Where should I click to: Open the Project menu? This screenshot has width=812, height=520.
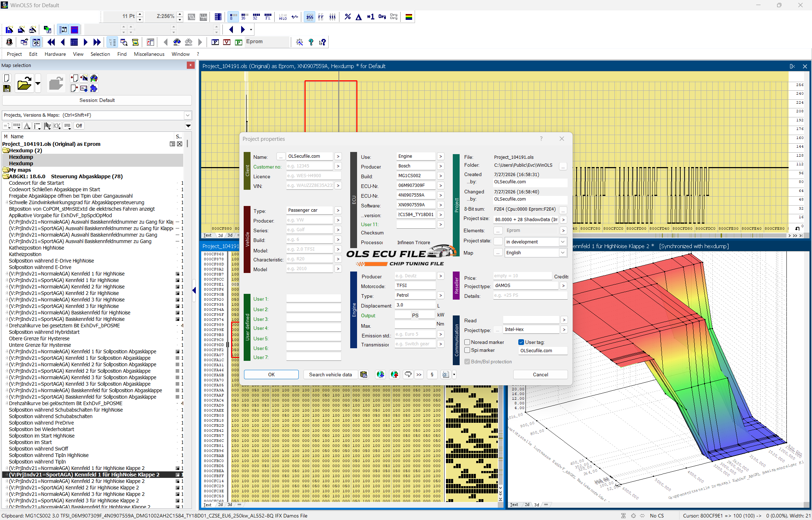14,54
